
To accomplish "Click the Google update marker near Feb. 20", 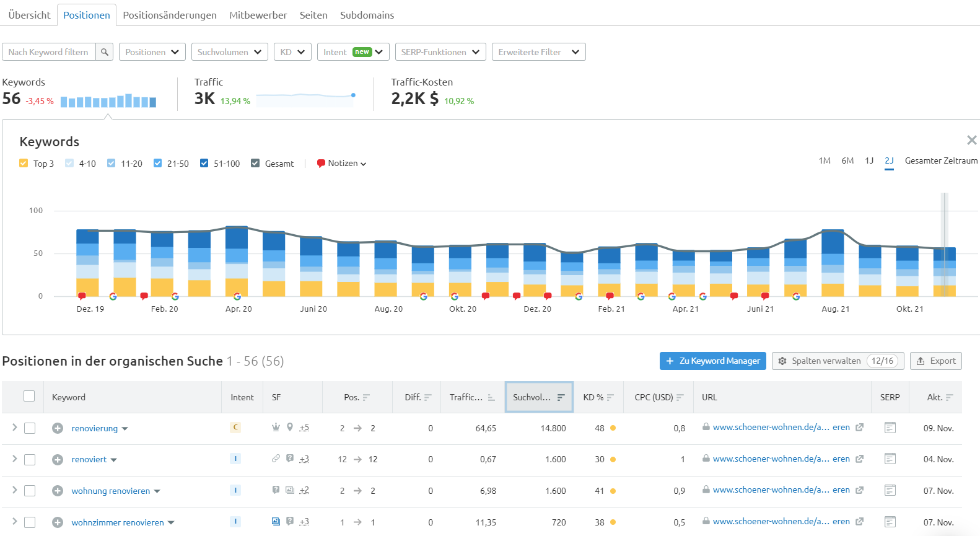I will tap(175, 297).
